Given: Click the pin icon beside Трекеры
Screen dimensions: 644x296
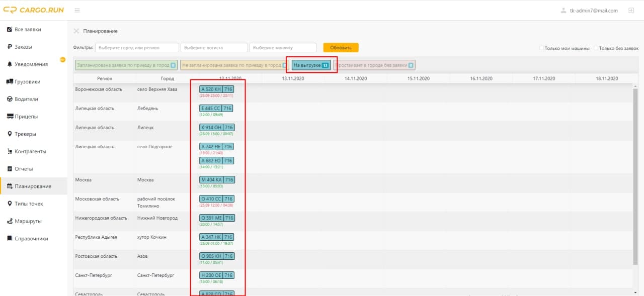Looking at the screenshot, I should coord(10,134).
